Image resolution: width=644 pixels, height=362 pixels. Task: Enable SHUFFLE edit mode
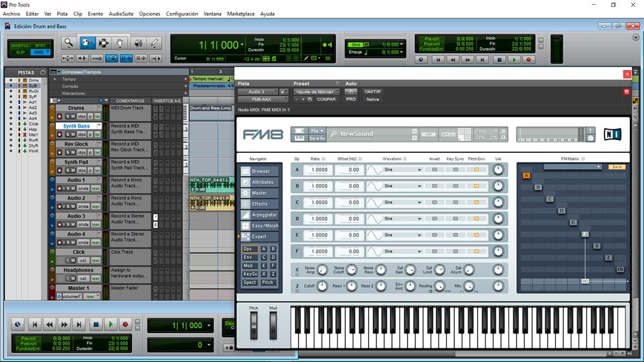point(21,46)
